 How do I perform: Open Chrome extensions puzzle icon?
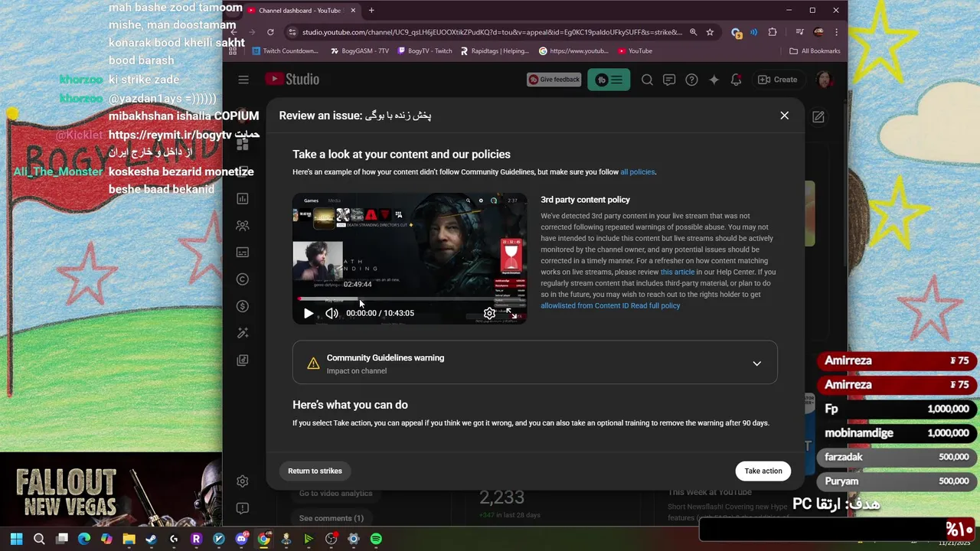772,32
